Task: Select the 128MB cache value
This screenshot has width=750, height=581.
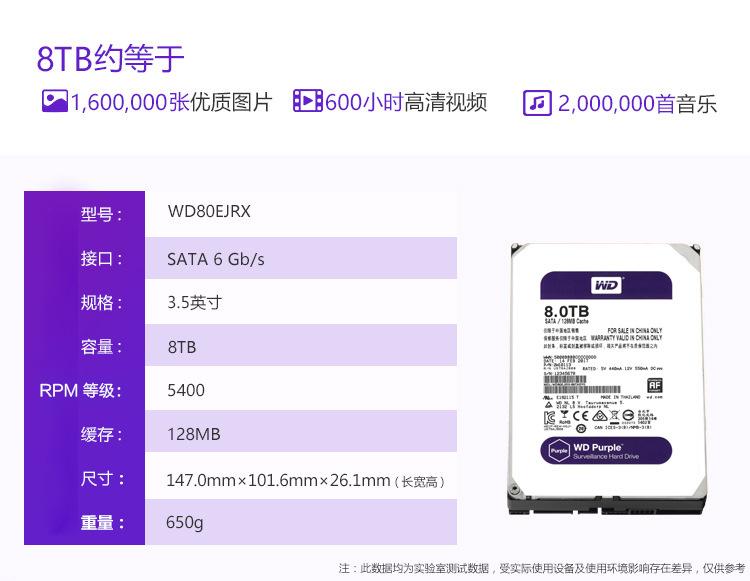Action: 193,435
